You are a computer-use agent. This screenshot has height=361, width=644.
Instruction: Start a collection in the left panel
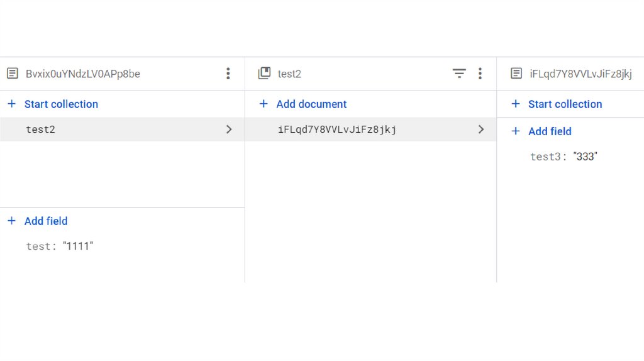(61, 104)
